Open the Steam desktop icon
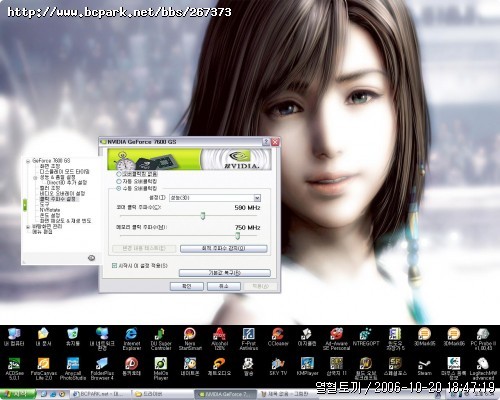The image size is (500, 400). pyautogui.click(x=424, y=367)
